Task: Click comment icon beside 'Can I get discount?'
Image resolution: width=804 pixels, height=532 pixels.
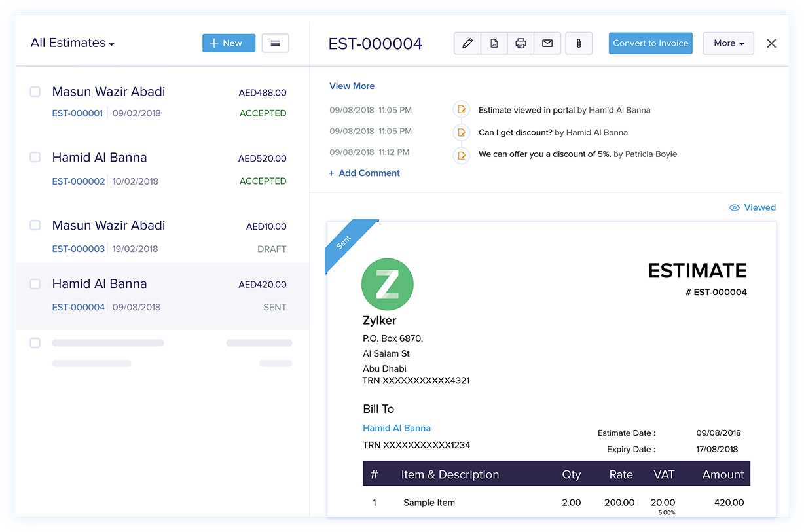Action: pyautogui.click(x=462, y=132)
